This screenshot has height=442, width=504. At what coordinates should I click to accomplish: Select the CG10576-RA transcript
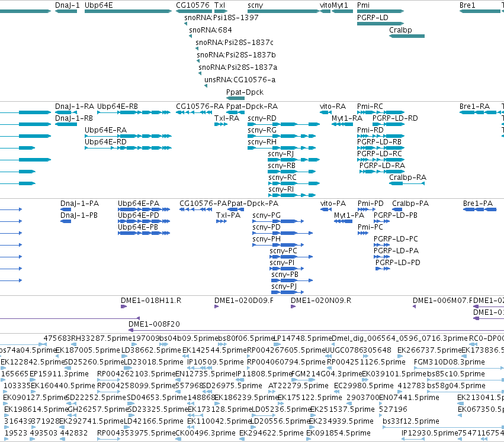click(194, 112)
